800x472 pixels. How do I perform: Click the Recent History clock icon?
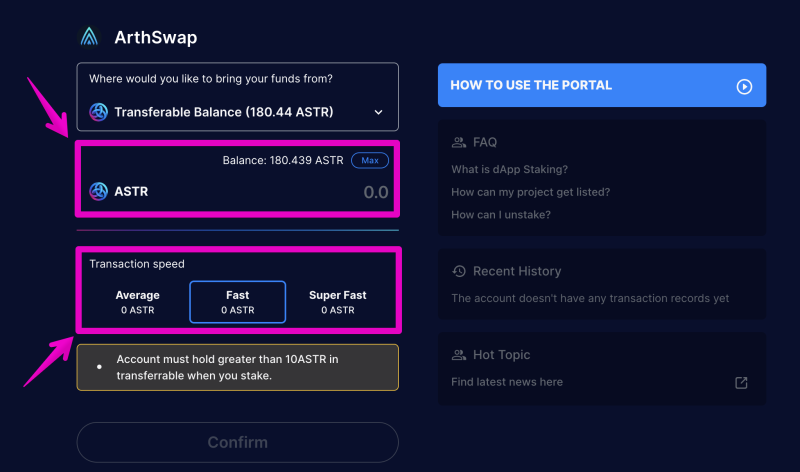pos(459,271)
